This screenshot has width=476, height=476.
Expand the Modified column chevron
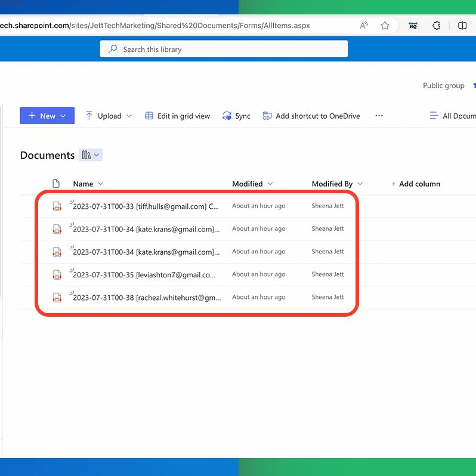(270, 184)
